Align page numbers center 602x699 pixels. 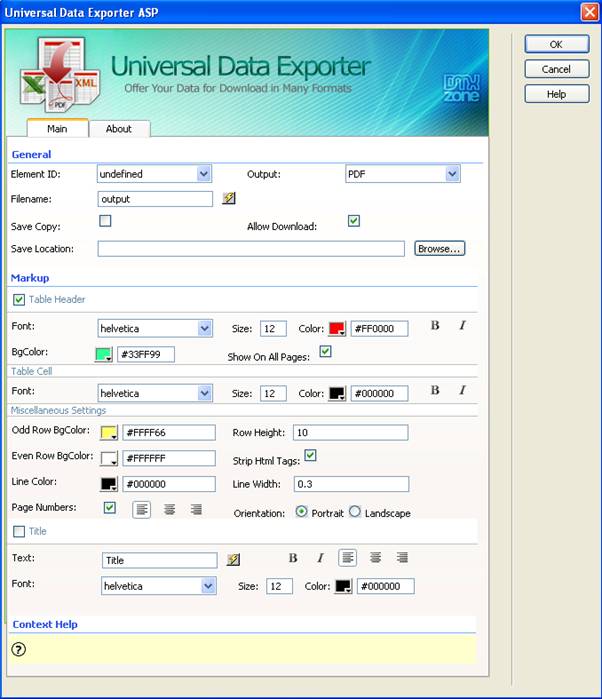[x=169, y=509]
